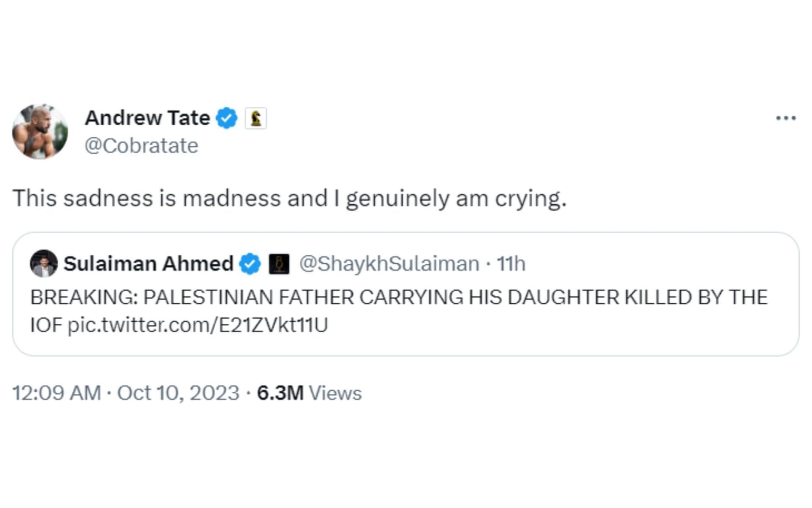Viewport: 812px width, 508px height.
Task: Click the 12:09 AM post time
Action: (56, 393)
